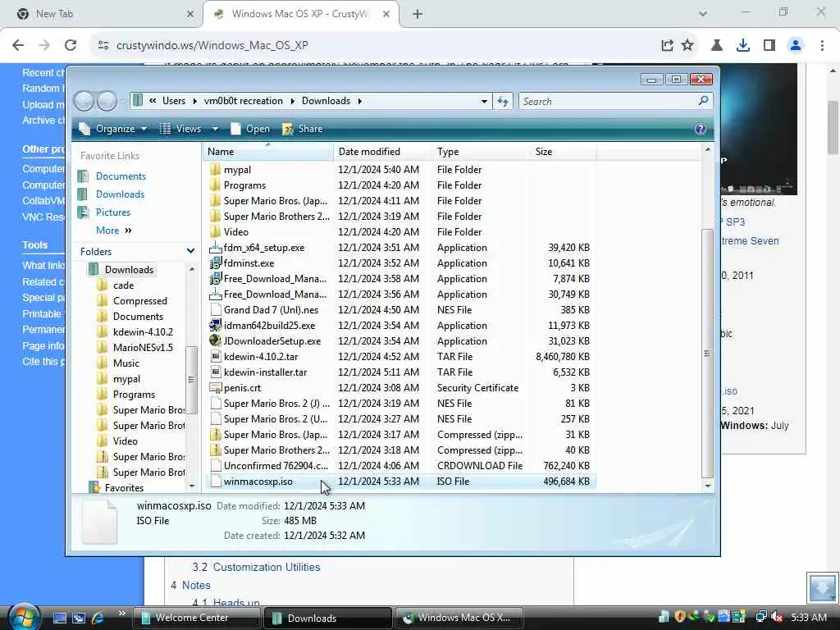Click the share page icon in Chrome address bar
This screenshot has height=630, width=840.
(667, 45)
